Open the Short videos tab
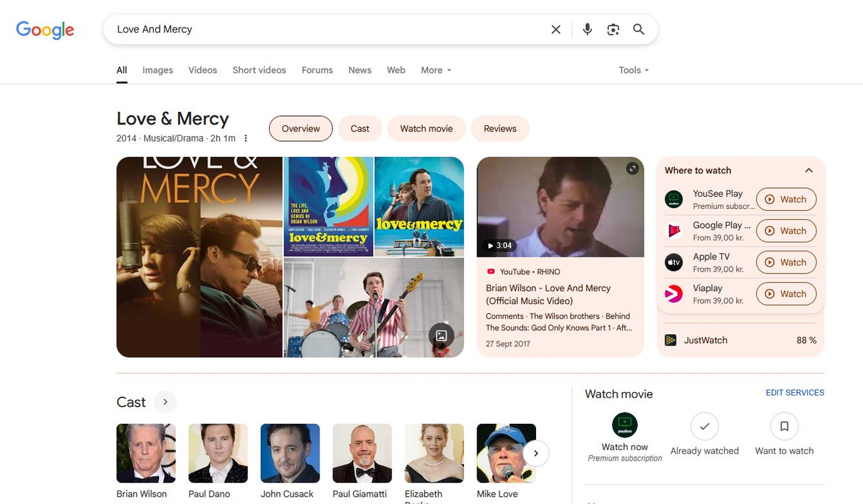 click(x=259, y=70)
